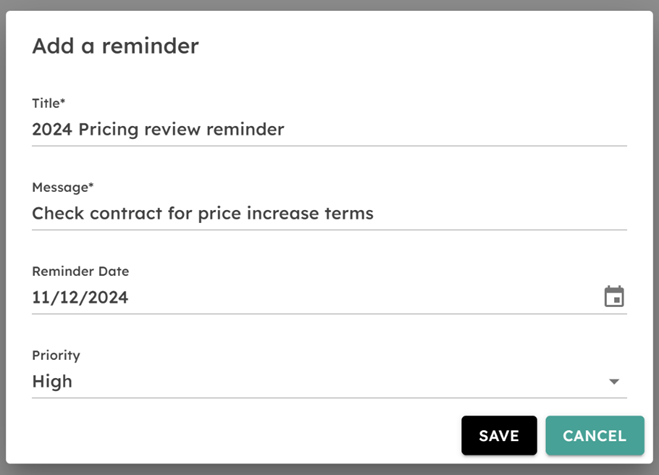
Task: Click the 11/12/2024 date value
Action: [x=80, y=297]
